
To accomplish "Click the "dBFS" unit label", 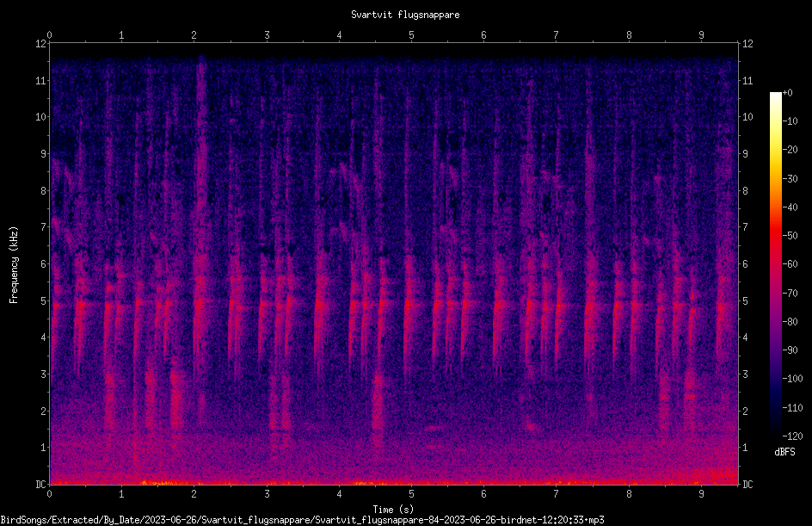I will click(784, 452).
